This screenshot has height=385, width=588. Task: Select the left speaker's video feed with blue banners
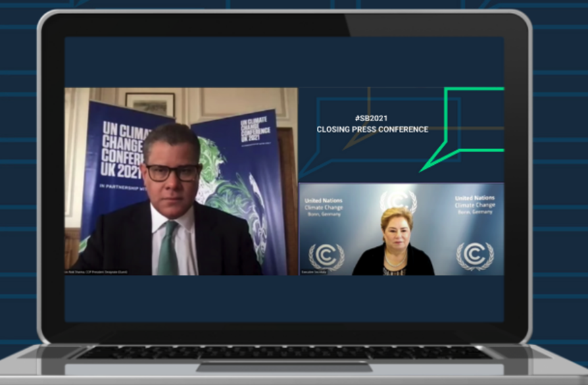point(181,182)
